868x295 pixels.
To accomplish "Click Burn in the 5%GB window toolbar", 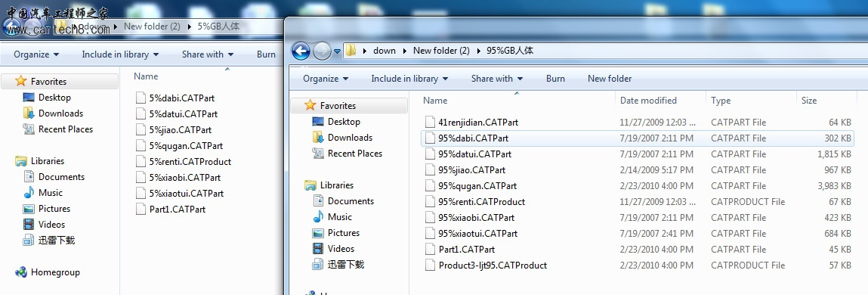I will (266, 54).
